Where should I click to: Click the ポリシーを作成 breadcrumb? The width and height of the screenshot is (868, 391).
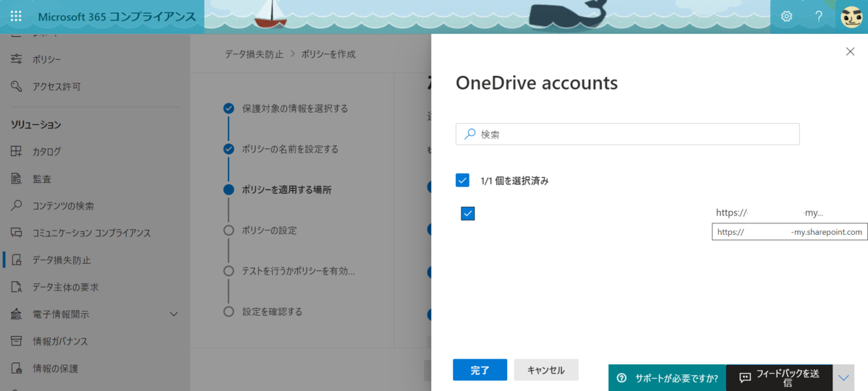(x=328, y=54)
